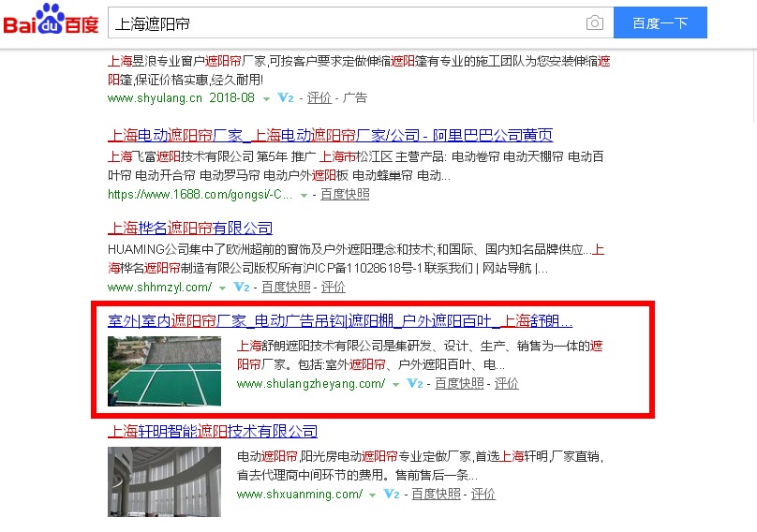Open the www.shyulang.cn ad link
The width and height of the screenshot is (757, 532).
pos(155,98)
